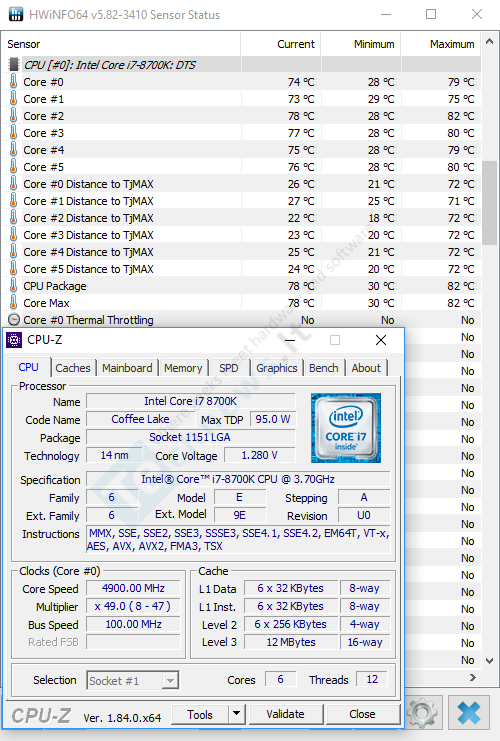This screenshot has height=741, width=500.
Task: Click the Level 3 cache value 12 MBytes
Action: (x=291, y=642)
